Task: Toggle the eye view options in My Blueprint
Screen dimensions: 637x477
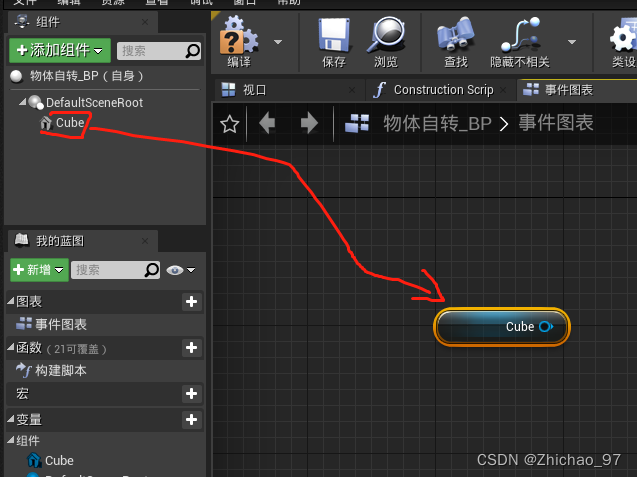Action: tap(181, 270)
